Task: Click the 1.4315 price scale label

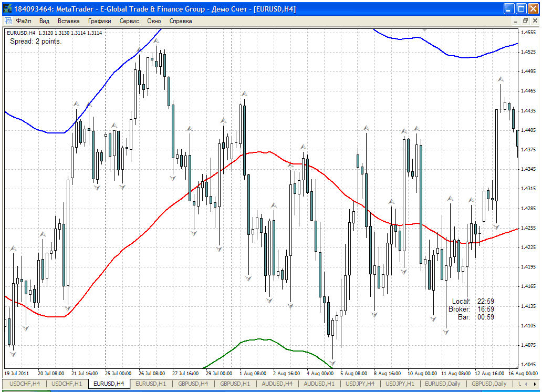Action: tap(528, 189)
